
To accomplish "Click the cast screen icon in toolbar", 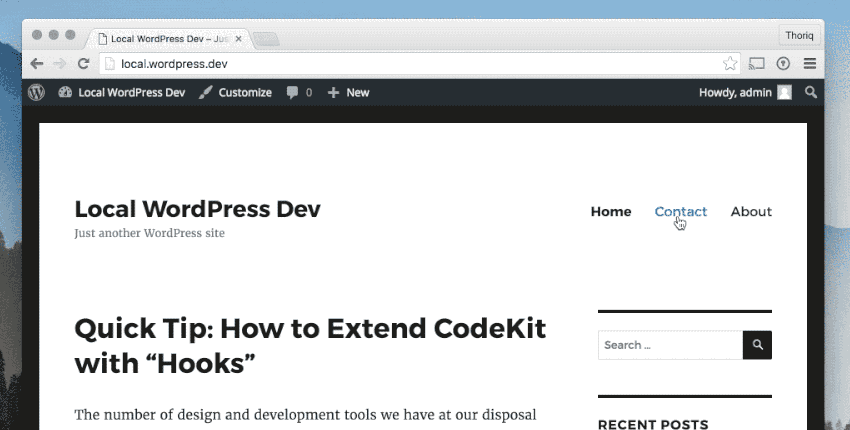I will coord(756,63).
